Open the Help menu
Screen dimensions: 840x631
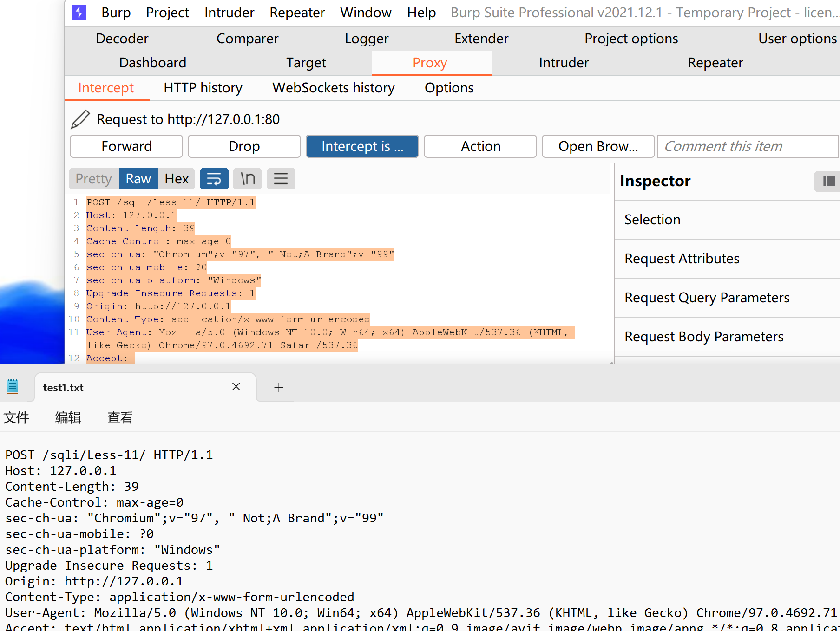tap(421, 13)
